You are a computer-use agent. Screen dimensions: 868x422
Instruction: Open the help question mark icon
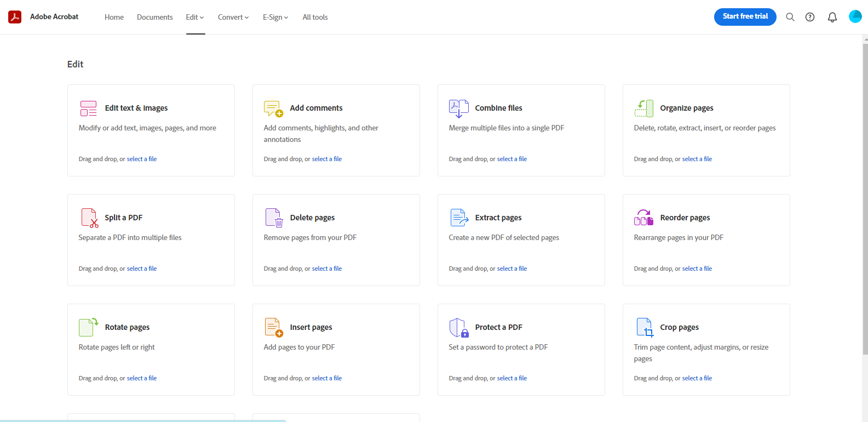click(809, 17)
